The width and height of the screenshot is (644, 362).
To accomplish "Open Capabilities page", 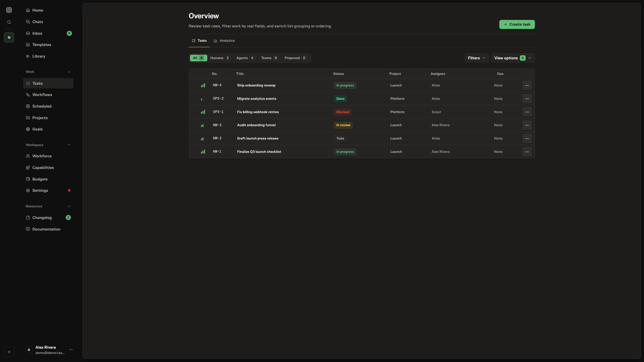I will click(48, 168).
